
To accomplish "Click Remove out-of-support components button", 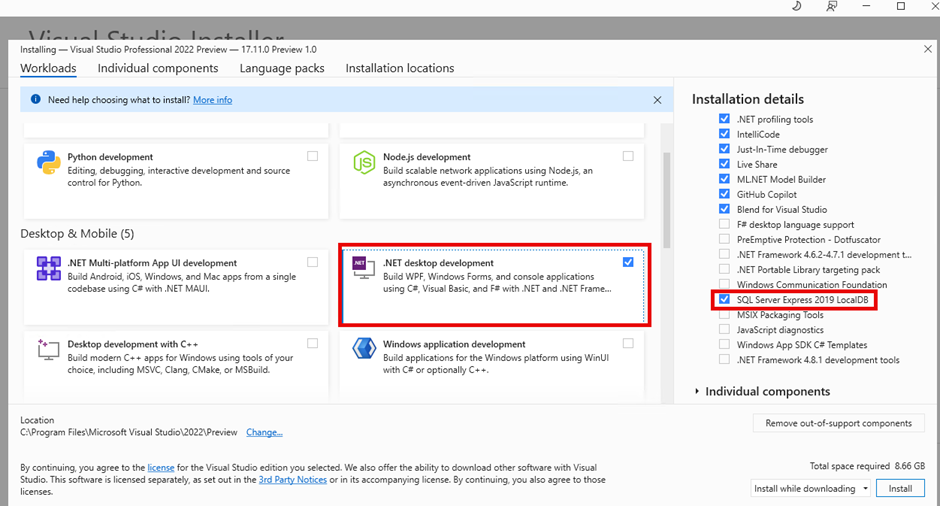I will [x=838, y=423].
